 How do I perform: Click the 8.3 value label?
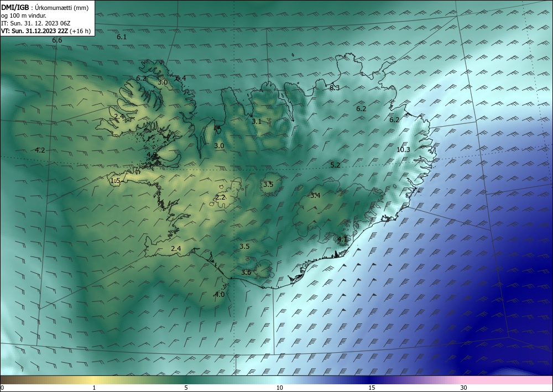(335, 88)
